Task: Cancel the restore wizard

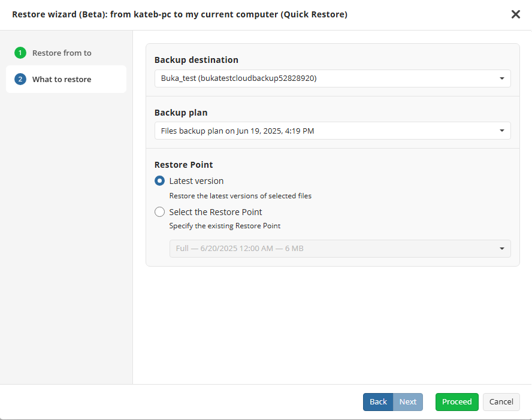Action: (501, 402)
